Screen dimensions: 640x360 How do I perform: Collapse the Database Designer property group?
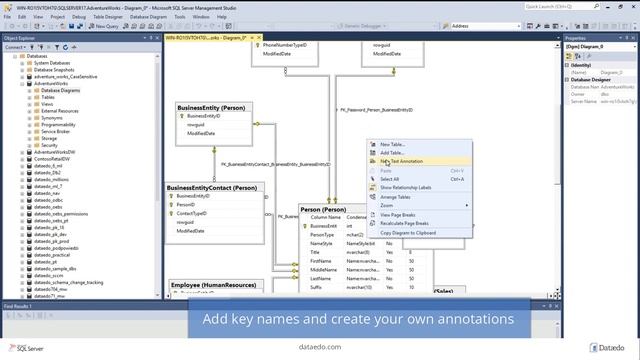567,80
